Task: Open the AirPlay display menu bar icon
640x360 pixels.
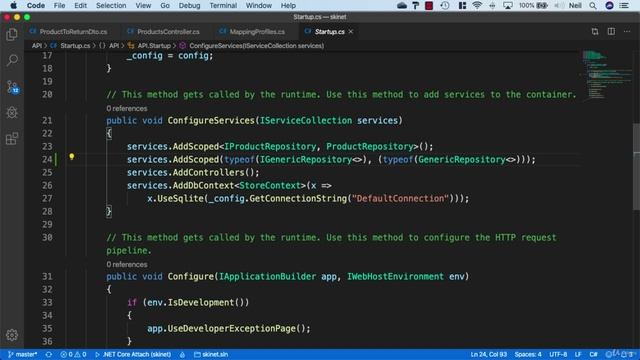Action: pos(508,6)
